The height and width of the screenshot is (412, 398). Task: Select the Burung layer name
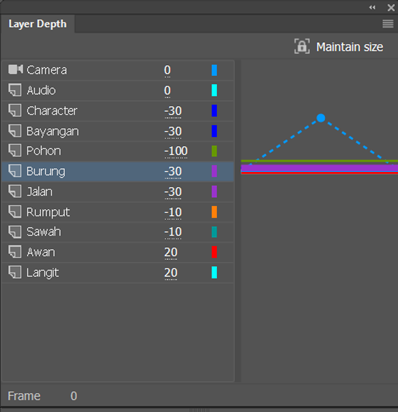[x=46, y=172]
